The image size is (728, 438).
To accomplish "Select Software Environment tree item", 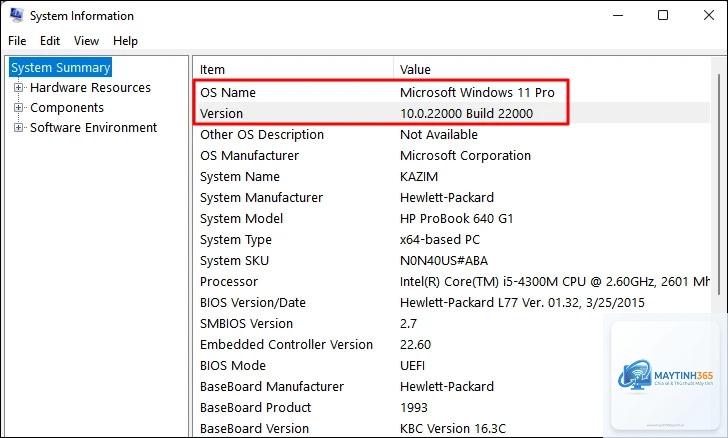I will pyautogui.click(x=93, y=127).
